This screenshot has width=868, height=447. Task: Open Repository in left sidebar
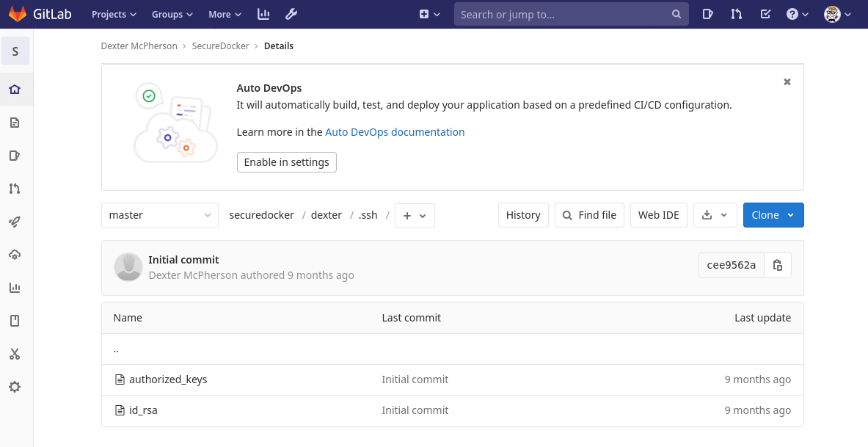pyautogui.click(x=15, y=123)
